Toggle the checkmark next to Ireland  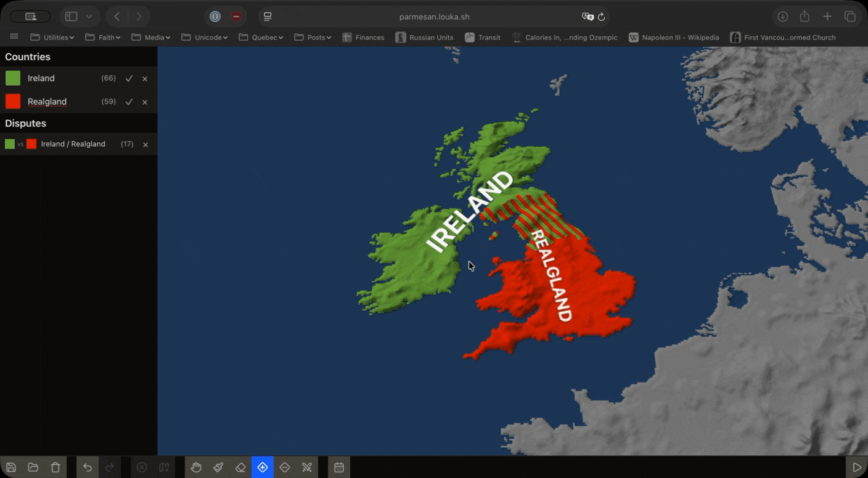coord(129,78)
